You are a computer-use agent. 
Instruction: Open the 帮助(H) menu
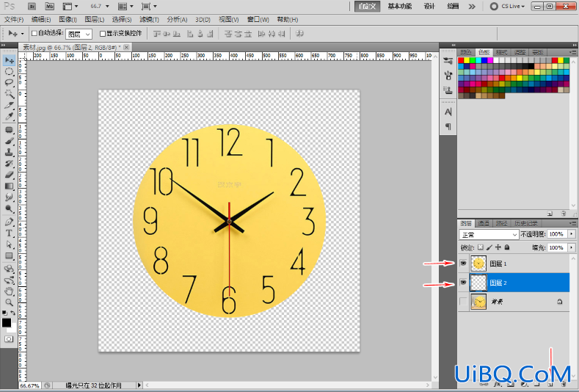pos(288,20)
